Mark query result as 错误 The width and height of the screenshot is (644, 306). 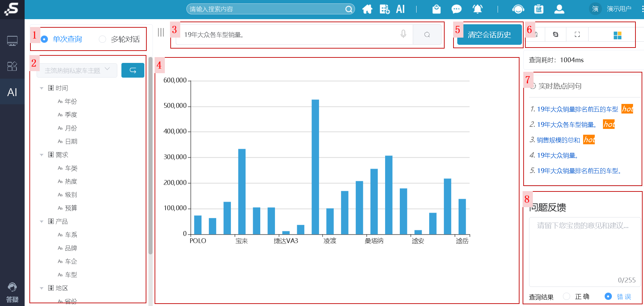(x=608, y=296)
